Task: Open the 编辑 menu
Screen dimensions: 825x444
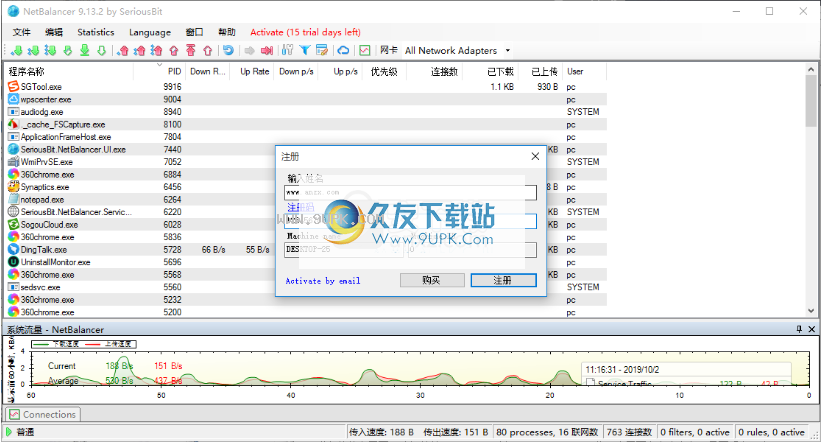Action: 54,32
